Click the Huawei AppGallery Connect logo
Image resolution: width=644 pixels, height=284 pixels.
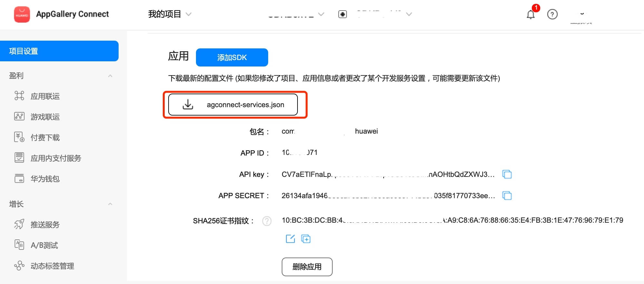click(22, 14)
